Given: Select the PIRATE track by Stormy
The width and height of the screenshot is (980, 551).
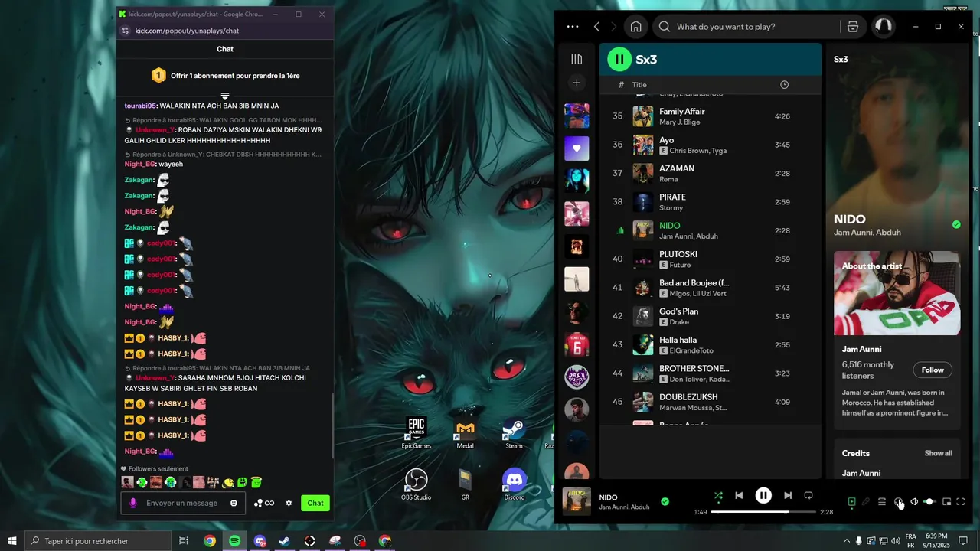Looking at the screenshot, I should 710,202.
